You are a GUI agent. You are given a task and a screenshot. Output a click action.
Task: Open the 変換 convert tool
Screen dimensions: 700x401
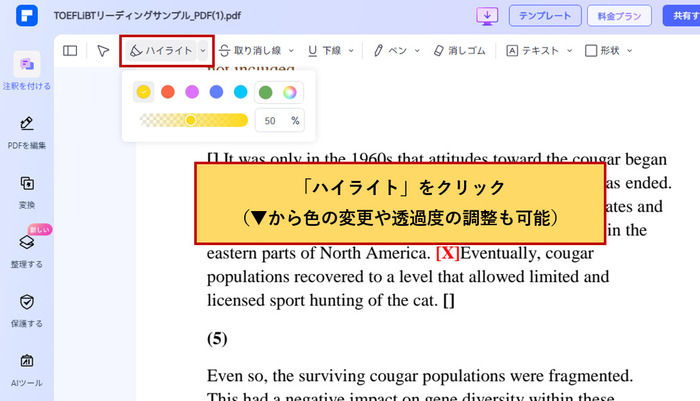(28, 190)
